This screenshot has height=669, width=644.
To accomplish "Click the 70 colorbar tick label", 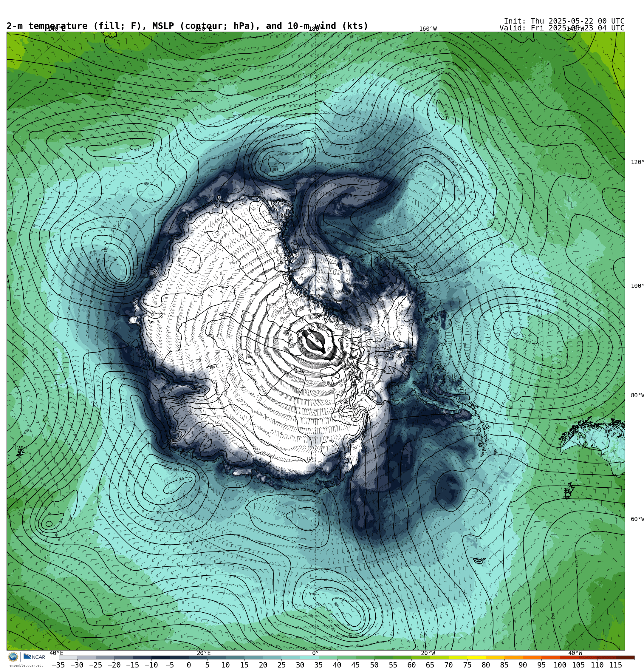I will click(x=448, y=665).
